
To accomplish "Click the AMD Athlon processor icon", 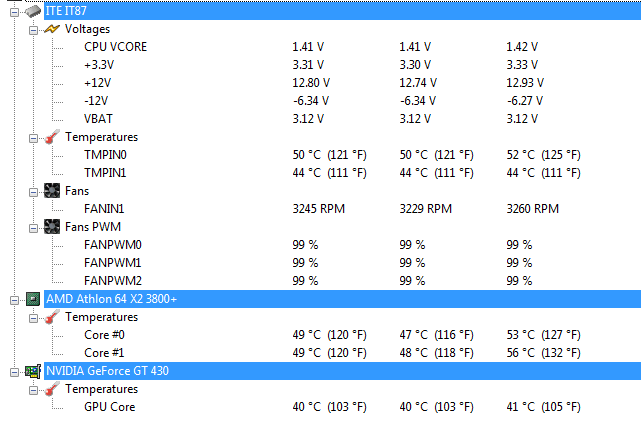I will pyautogui.click(x=33, y=299).
